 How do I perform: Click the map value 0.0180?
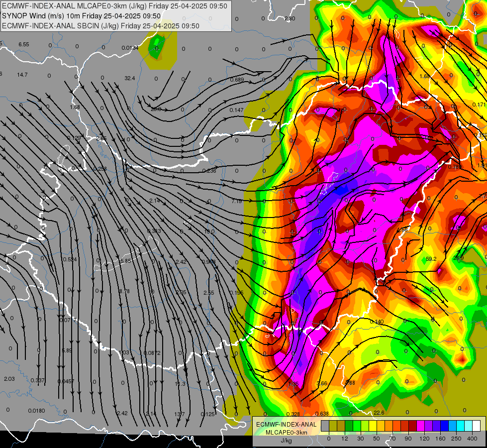tap(36, 411)
